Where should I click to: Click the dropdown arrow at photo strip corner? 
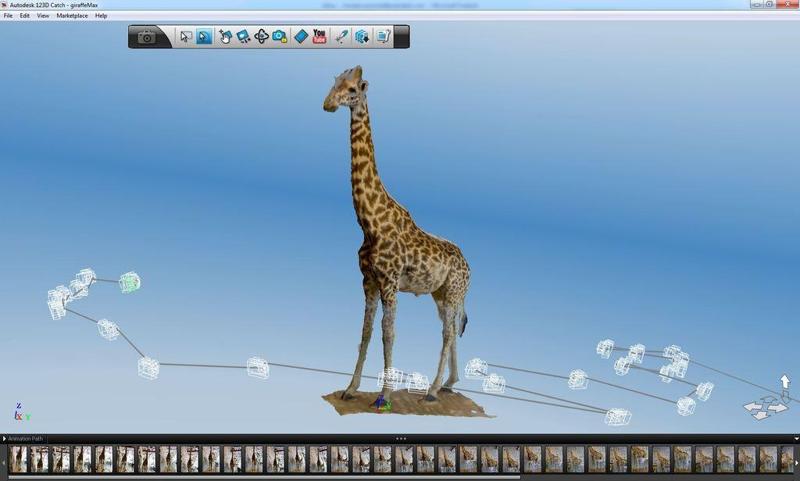coord(796,439)
